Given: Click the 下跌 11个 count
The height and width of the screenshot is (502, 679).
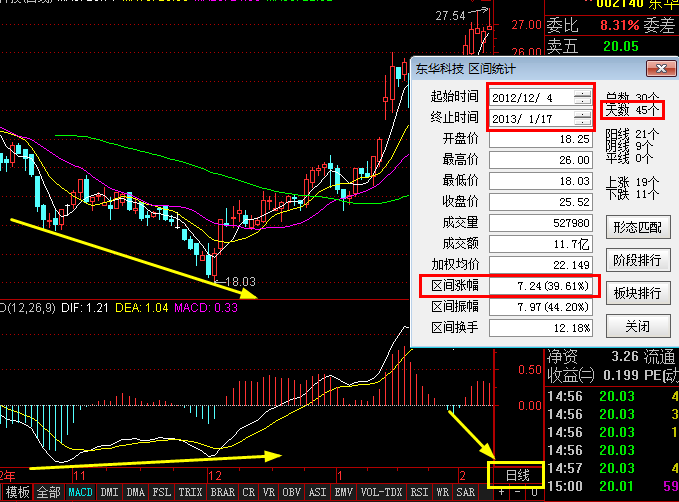Looking at the screenshot, I should pyautogui.click(x=632, y=194).
